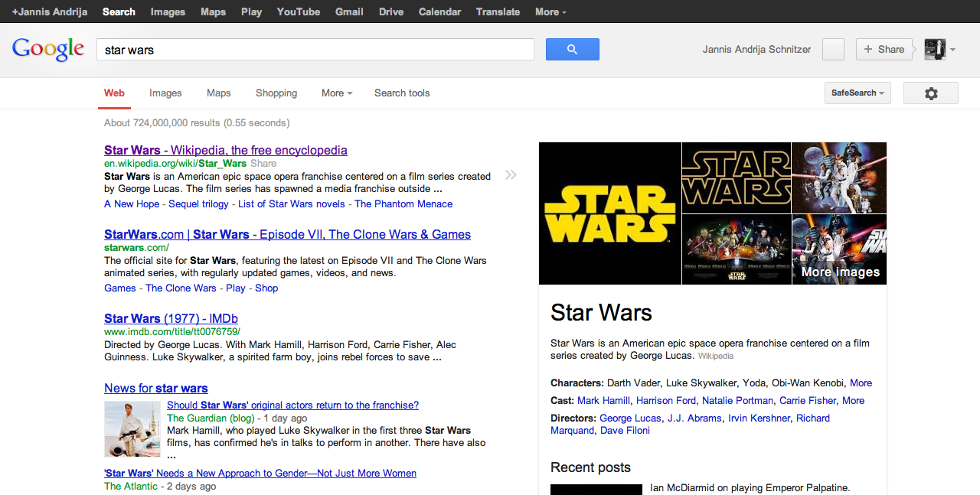
Task: Open the profile avatar picture
Action: 935,49
